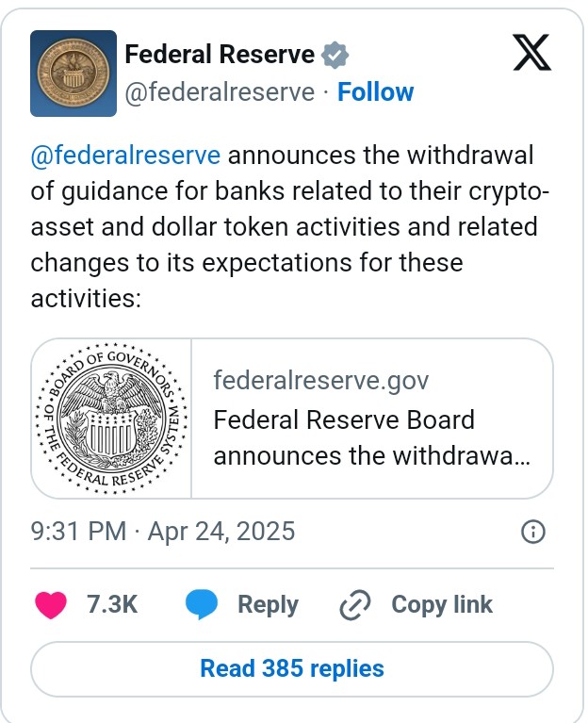The height and width of the screenshot is (723, 588).
Task: Like the tweet with the heart icon
Action: (52, 605)
